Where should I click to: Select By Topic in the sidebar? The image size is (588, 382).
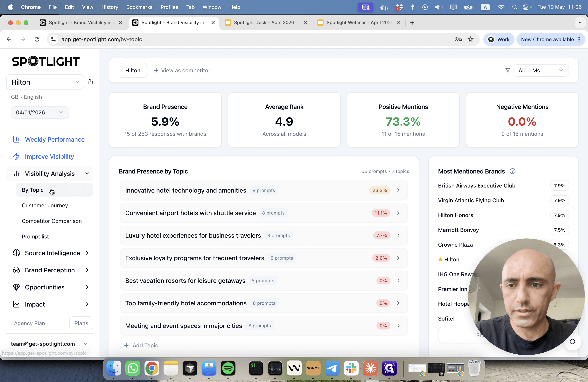pyautogui.click(x=54, y=190)
